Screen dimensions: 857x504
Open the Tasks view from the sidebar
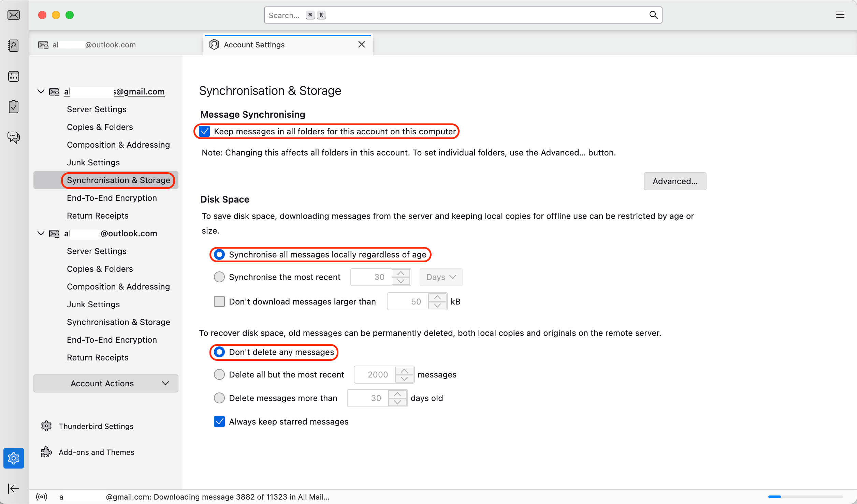click(13, 107)
